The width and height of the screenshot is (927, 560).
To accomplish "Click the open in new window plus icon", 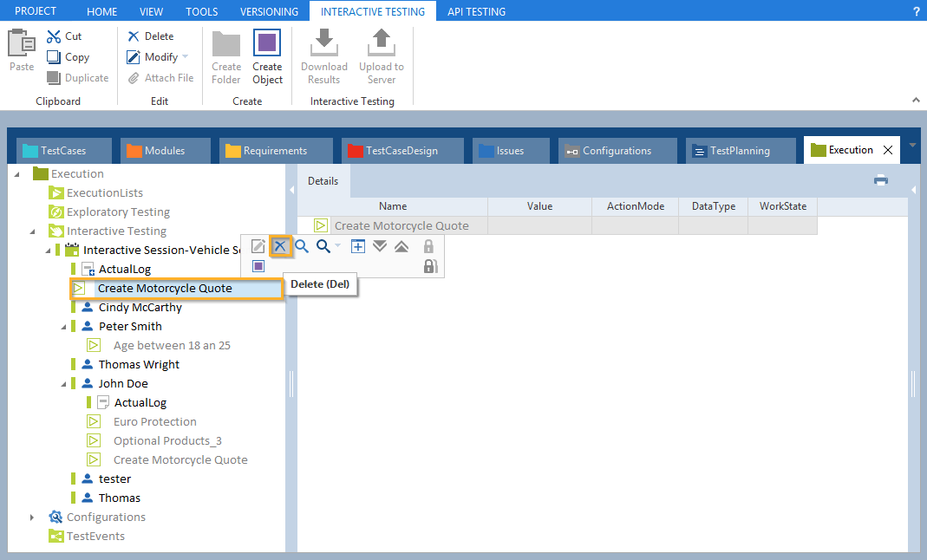I will (358, 246).
